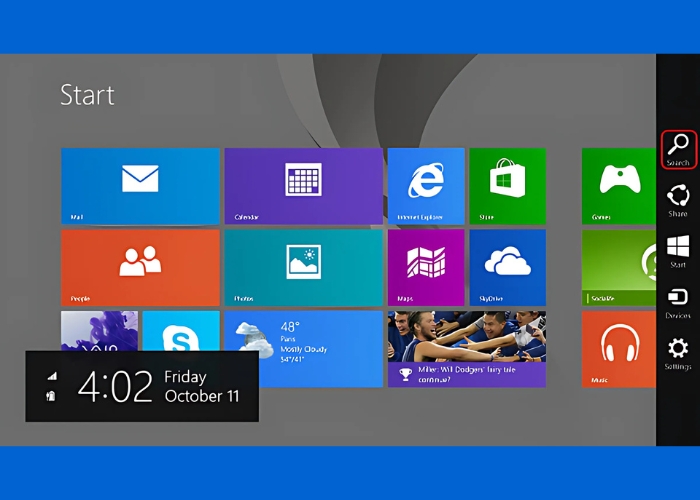The height and width of the screenshot is (500, 700).
Task: Open the Maps tile
Action: 426,267
